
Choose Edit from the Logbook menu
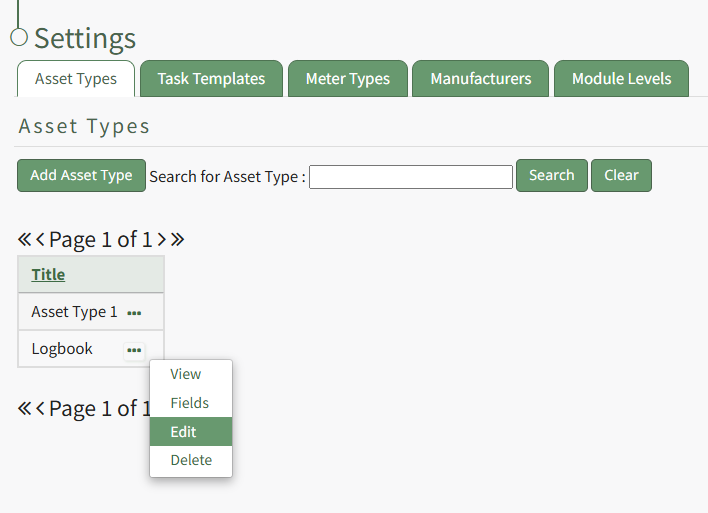(184, 432)
